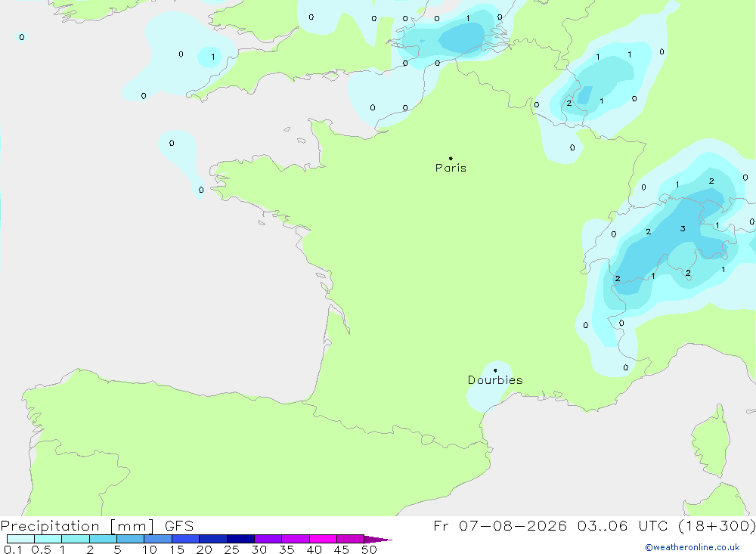The width and height of the screenshot is (756, 554).
Task: Click the legend label '0.1'
Action: pos(13,549)
